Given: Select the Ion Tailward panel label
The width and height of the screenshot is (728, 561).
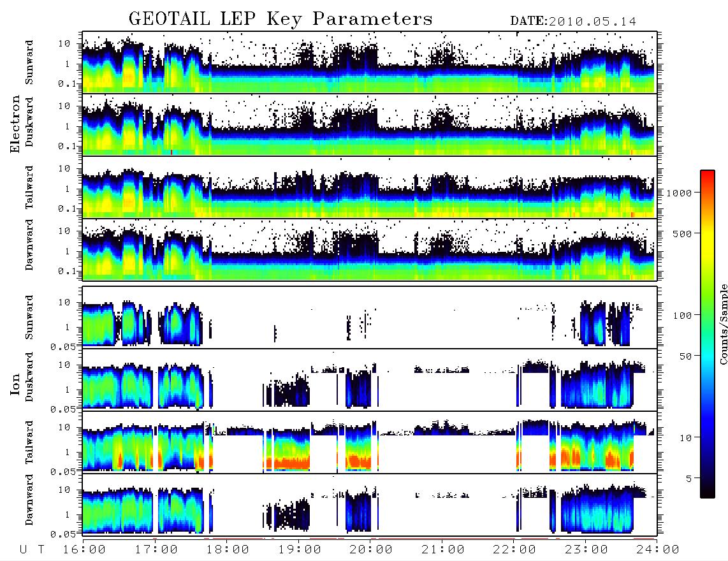Looking at the screenshot, I should click(x=29, y=442).
